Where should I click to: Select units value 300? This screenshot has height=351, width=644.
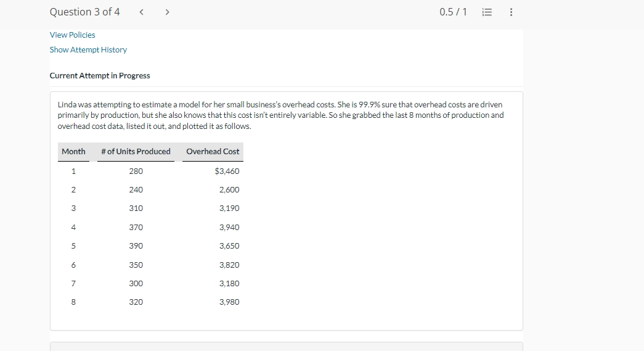tap(136, 284)
